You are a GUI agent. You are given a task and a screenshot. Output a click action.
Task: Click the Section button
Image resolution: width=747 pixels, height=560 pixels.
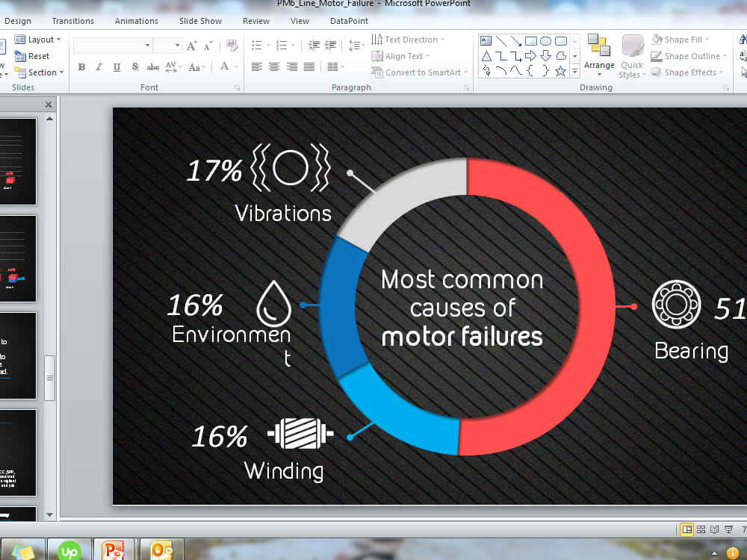[x=39, y=72]
